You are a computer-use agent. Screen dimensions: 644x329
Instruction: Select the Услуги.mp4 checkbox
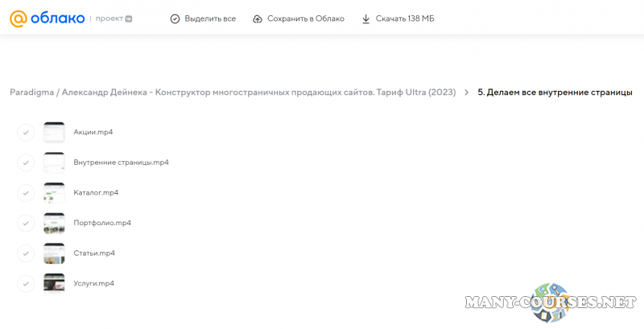coord(26,284)
